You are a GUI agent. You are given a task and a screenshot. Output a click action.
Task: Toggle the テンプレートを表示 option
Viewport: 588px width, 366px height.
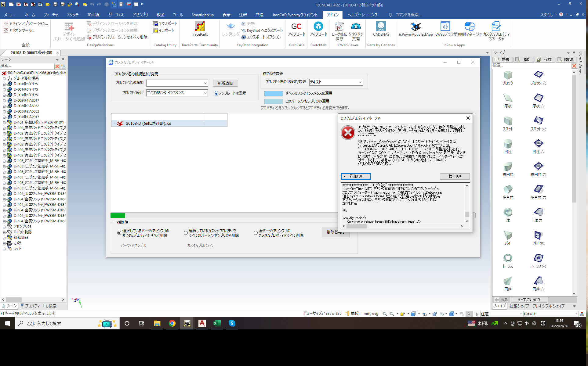(x=216, y=93)
